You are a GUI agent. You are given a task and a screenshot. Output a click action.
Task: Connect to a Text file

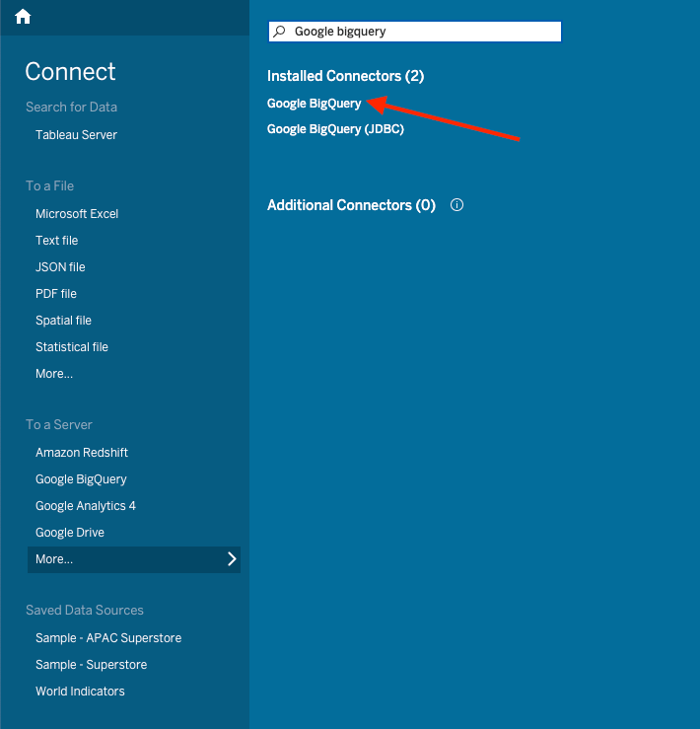57,241
